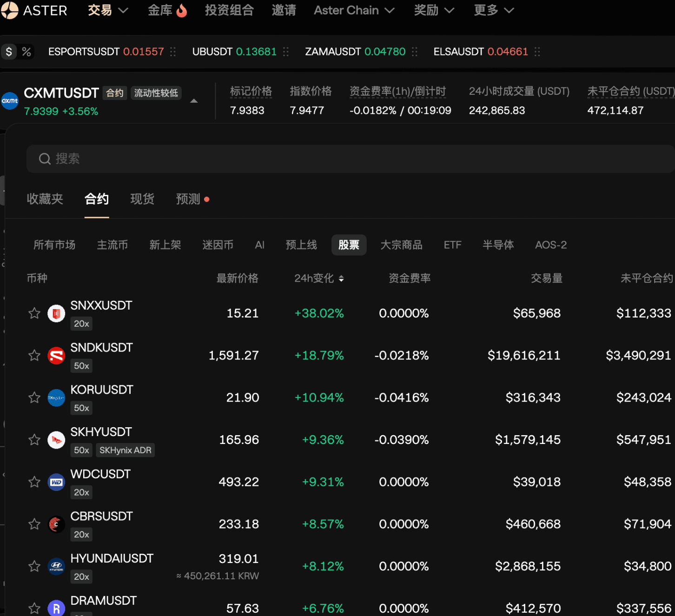675x616 pixels.
Task: Click the search magnifier icon
Action: tap(45, 159)
